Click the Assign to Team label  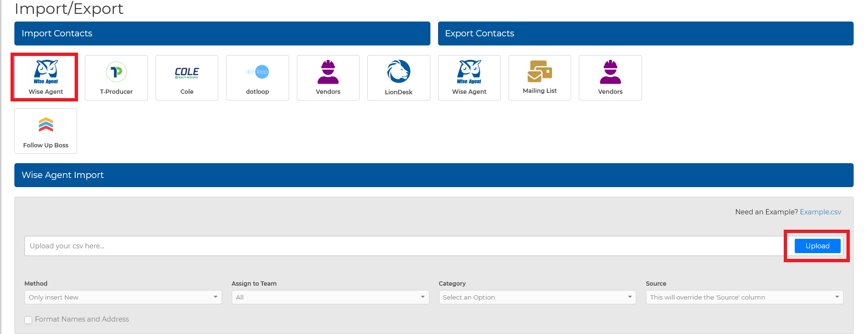click(254, 283)
